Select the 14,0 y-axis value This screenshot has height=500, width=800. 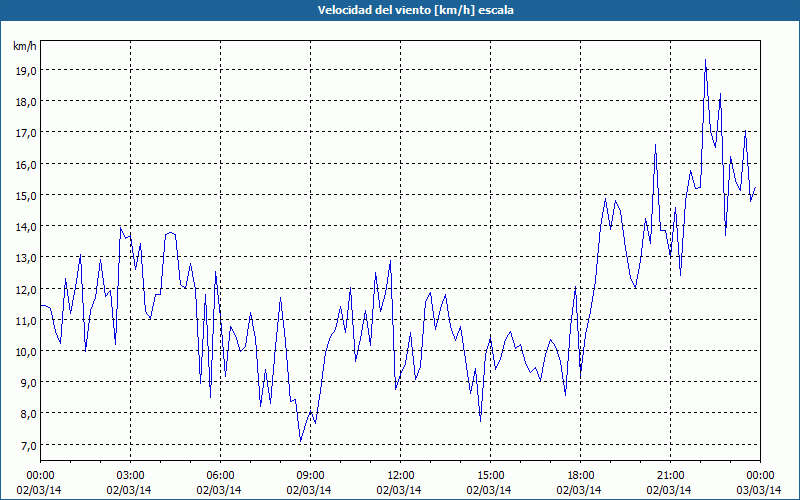[26, 227]
